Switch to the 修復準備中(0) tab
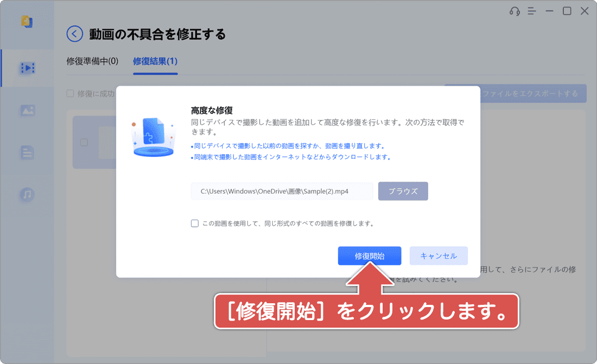The image size is (597, 364). click(91, 61)
